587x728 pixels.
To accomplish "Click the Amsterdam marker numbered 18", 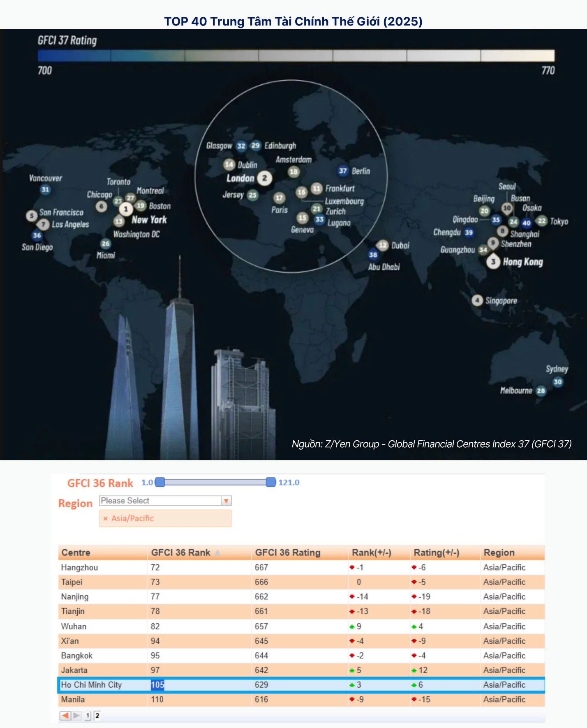I will [x=293, y=172].
